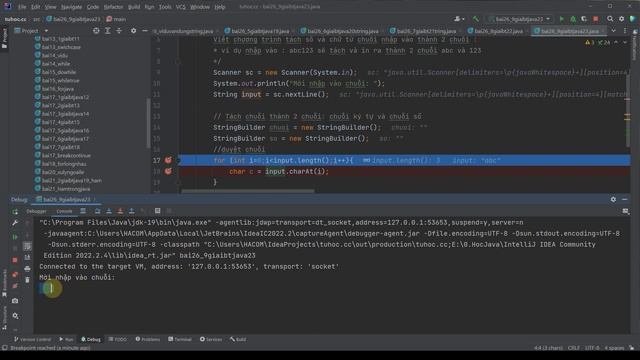Open Run tool window button
Screen dimensions: 640x360
pyautogui.click(x=67, y=339)
